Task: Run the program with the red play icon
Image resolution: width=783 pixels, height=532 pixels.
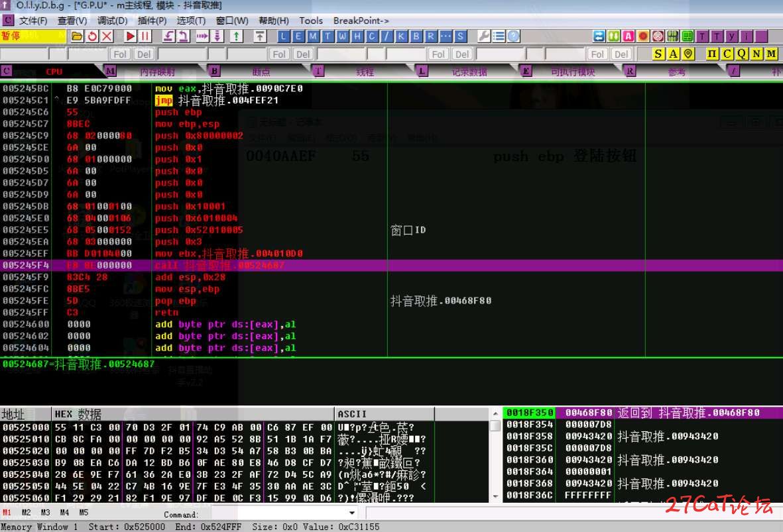Action: (x=131, y=36)
